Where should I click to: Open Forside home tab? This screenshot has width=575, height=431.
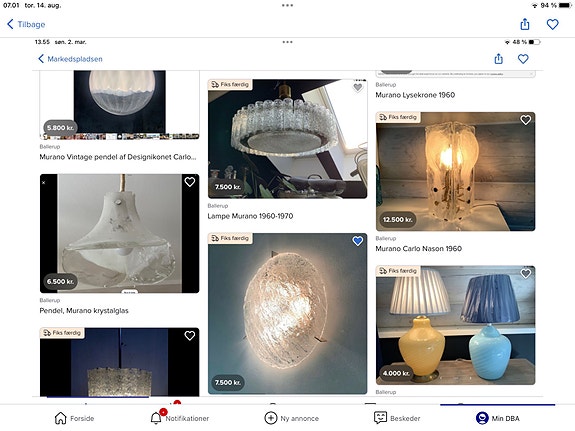[x=74, y=418]
